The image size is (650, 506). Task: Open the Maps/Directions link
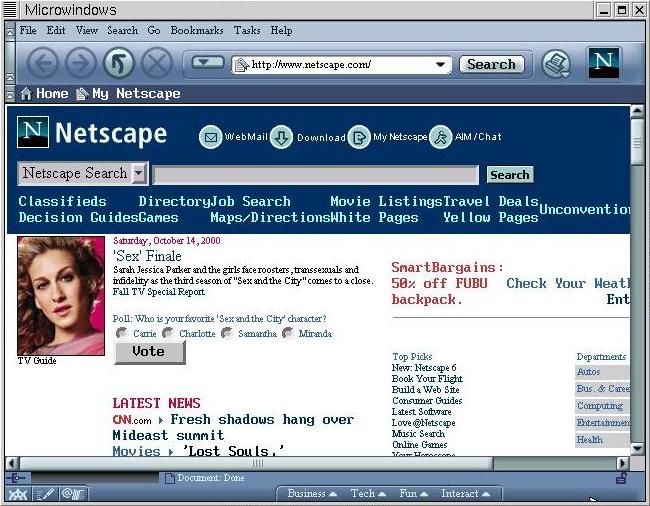(270, 218)
